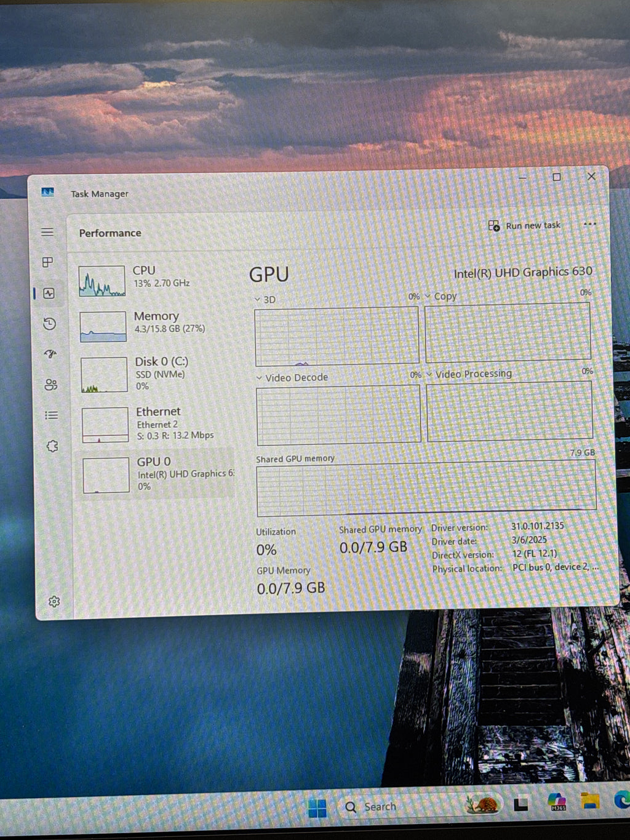Click the 13% 2.70 GHz CPU reading

click(162, 283)
